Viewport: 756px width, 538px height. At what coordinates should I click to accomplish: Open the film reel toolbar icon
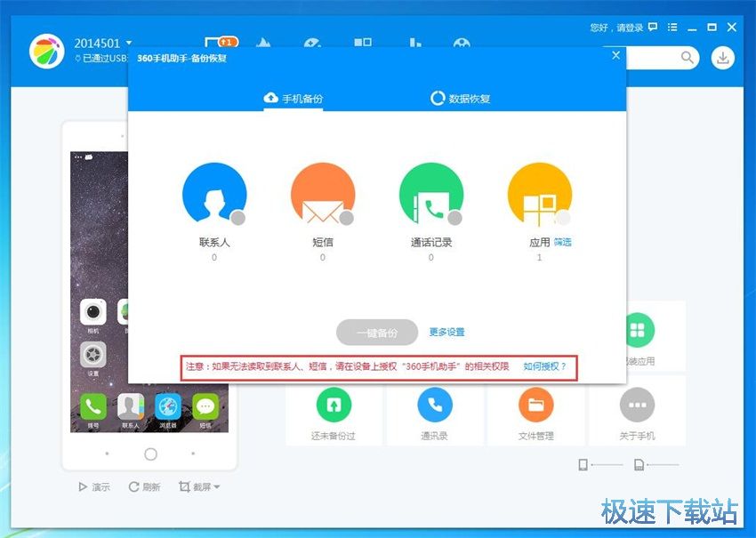pyautogui.click(x=462, y=43)
